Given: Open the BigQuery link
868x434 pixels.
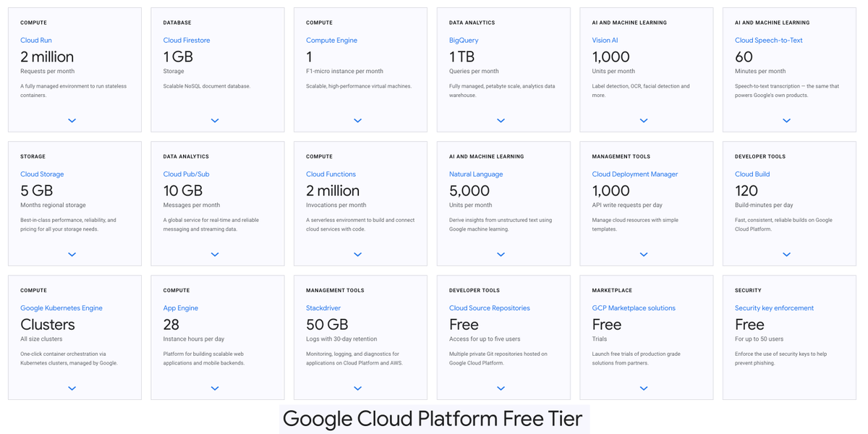Looking at the screenshot, I should pos(464,41).
